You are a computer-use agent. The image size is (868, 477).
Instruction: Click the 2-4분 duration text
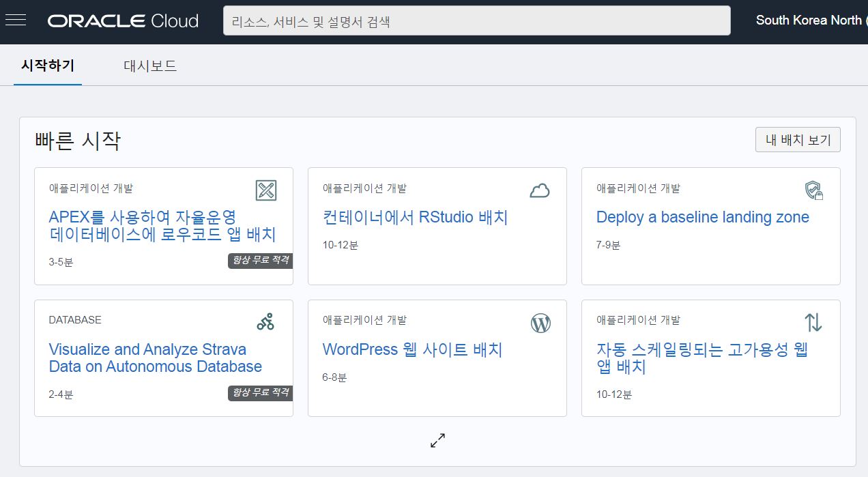pyautogui.click(x=61, y=394)
